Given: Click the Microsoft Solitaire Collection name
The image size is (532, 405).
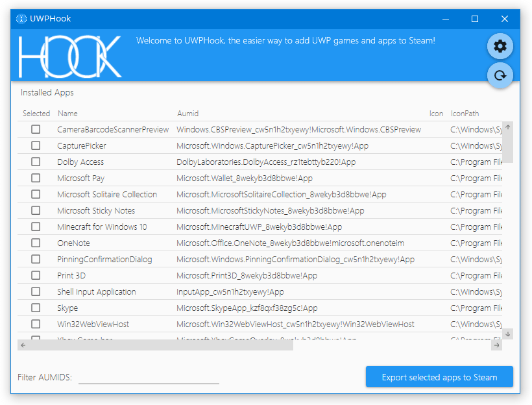Looking at the screenshot, I should 107,194.
